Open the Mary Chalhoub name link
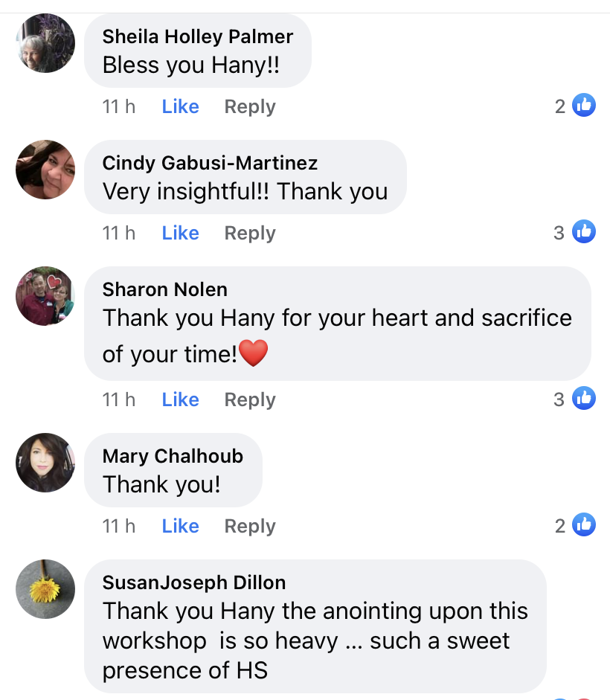The height and width of the screenshot is (700, 610). coord(173,456)
